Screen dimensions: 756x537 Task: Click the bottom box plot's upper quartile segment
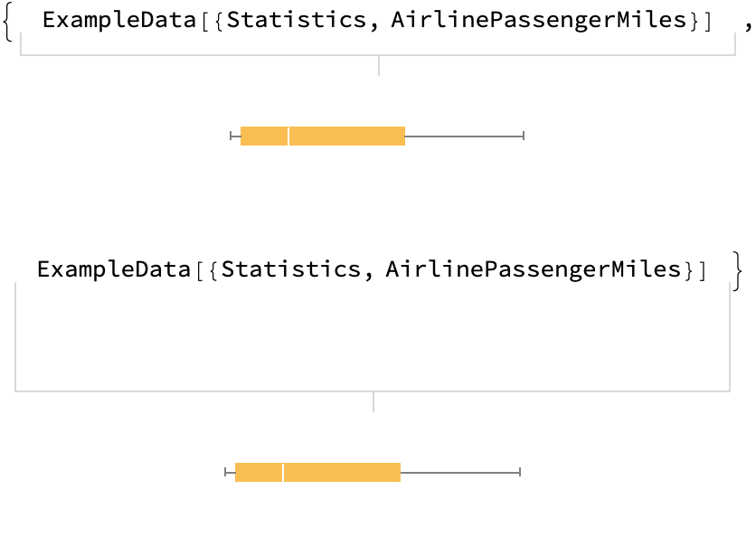(x=342, y=472)
